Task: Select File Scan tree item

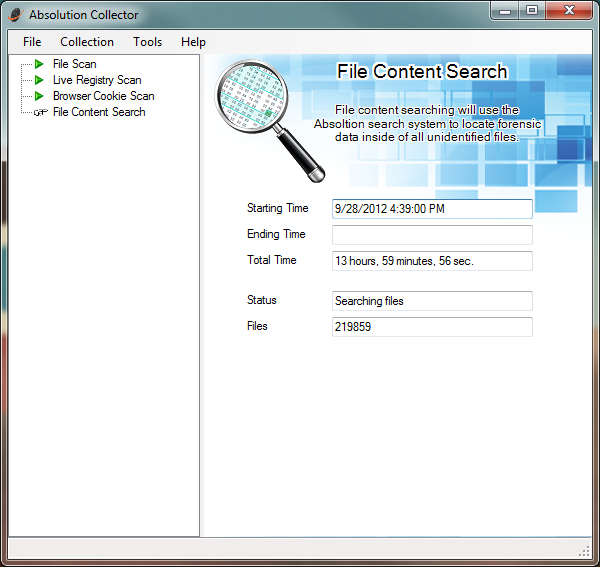Action: click(75, 64)
